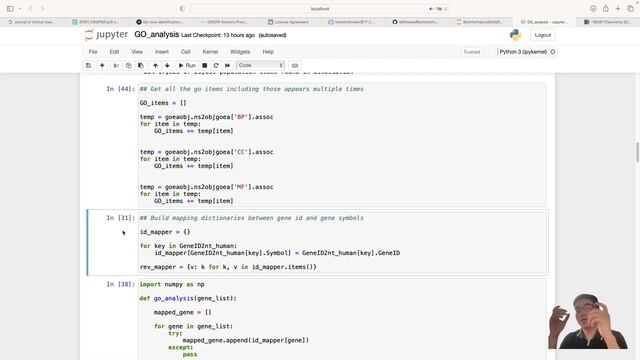The image size is (640, 360).
Task: Open the cell type Code dropdown
Action: point(260,65)
